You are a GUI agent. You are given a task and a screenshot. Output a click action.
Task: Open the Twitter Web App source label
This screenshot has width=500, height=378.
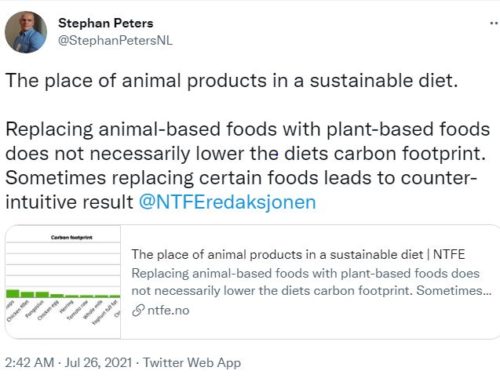pos(192,362)
